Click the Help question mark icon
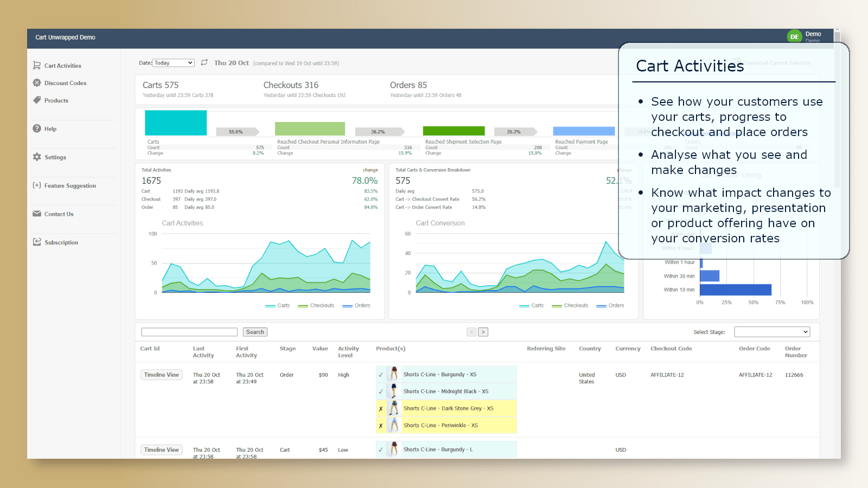Image resolution: width=868 pixels, height=488 pixels. (x=37, y=129)
